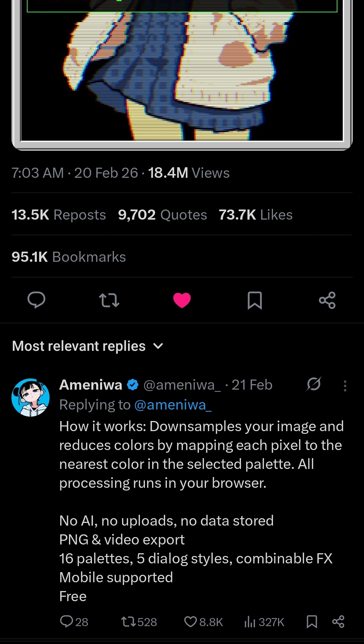
Task: Open the Grok slash icon on reply
Action: [x=314, y=384]
